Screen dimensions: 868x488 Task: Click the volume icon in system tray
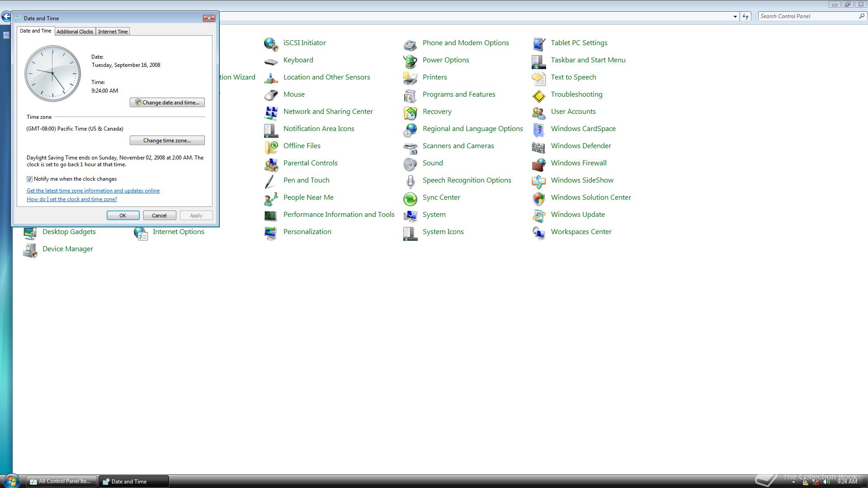pyautogui.click(x=826, y=482)
